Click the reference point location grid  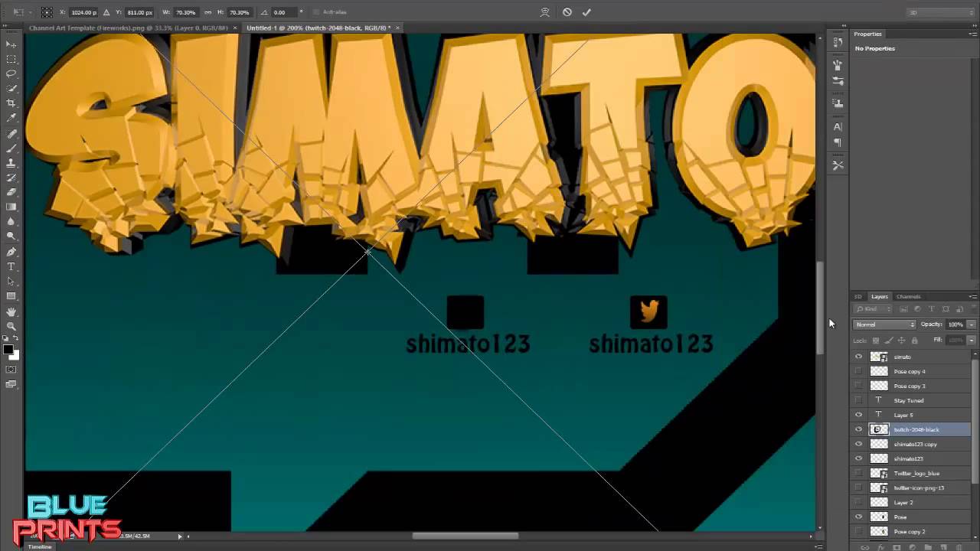coord(47,12)
